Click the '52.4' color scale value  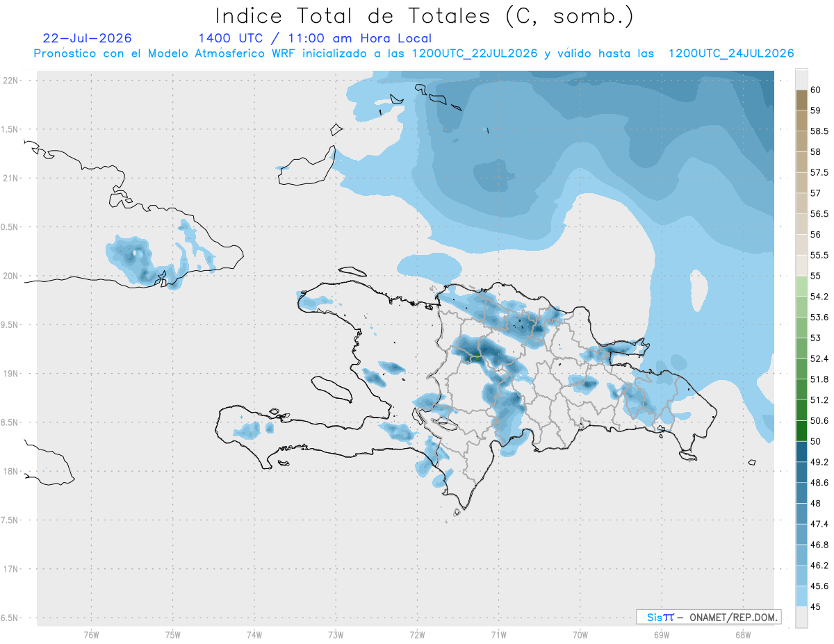pyautogui.click(x=819, y=358)
